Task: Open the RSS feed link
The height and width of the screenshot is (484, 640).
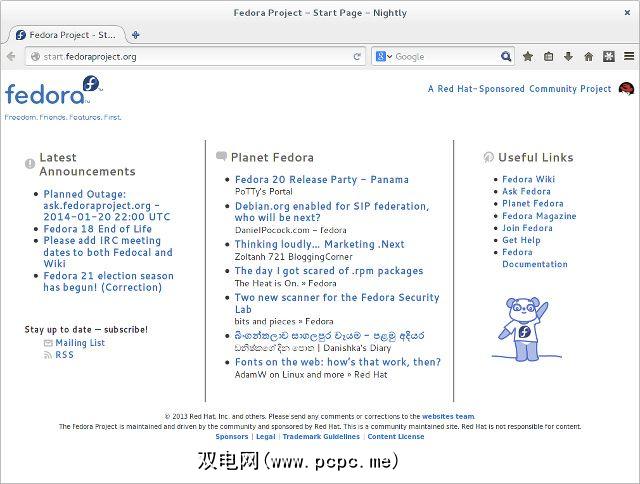Action: (x=64, y=355)
